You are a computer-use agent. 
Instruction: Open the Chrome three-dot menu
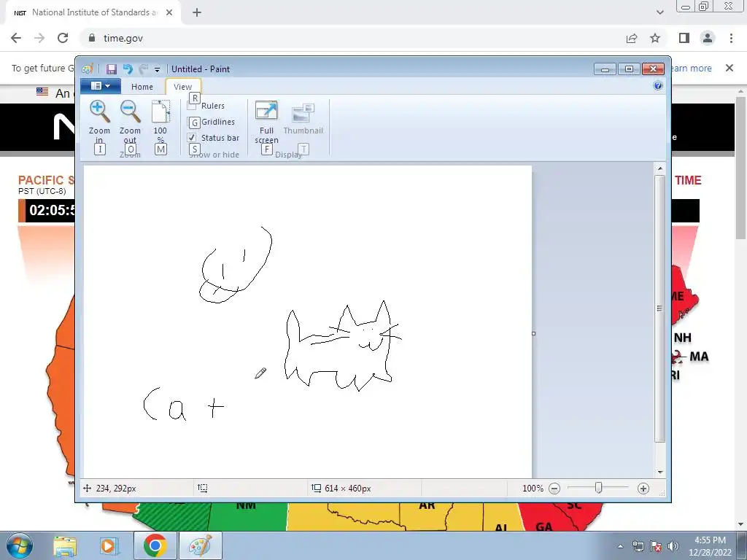pos(731,38)
